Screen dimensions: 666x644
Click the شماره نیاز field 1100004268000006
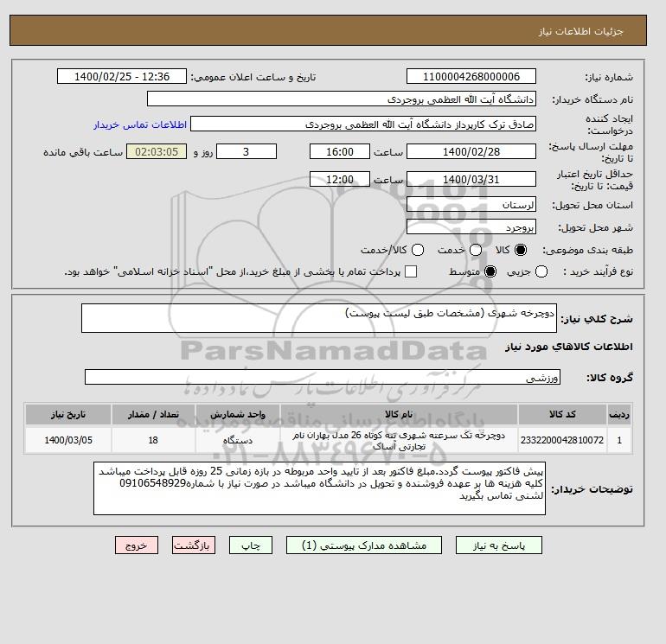(471, 76)
